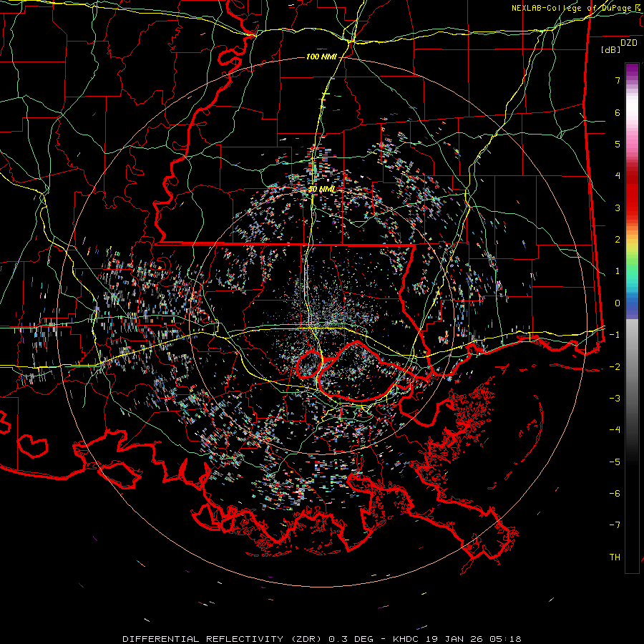
Task: Select the -6 dB scale label
Action: click(615, 494)
